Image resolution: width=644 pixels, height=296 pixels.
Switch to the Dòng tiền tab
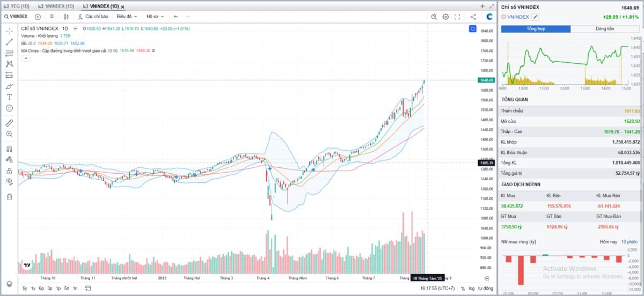604,28
